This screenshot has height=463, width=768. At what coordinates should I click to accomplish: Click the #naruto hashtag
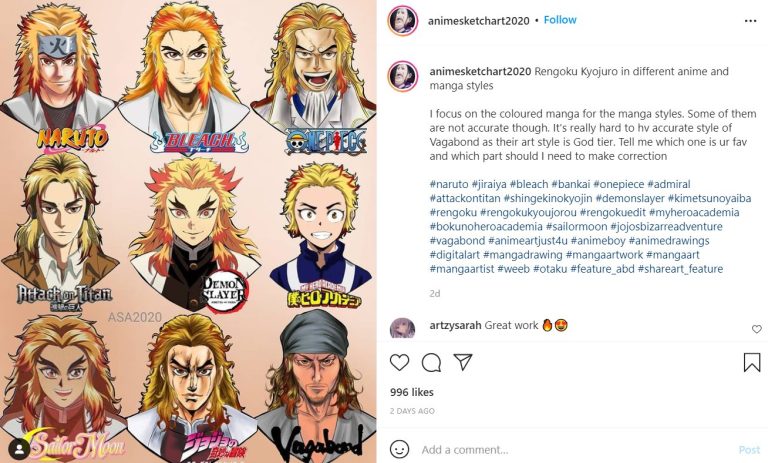[x=449, y=184]
